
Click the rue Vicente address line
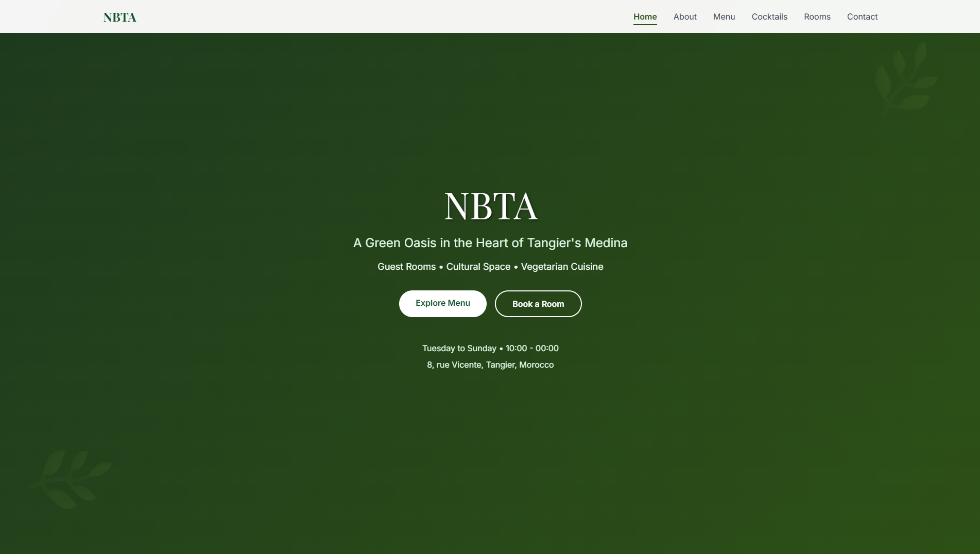coord(490,365)
